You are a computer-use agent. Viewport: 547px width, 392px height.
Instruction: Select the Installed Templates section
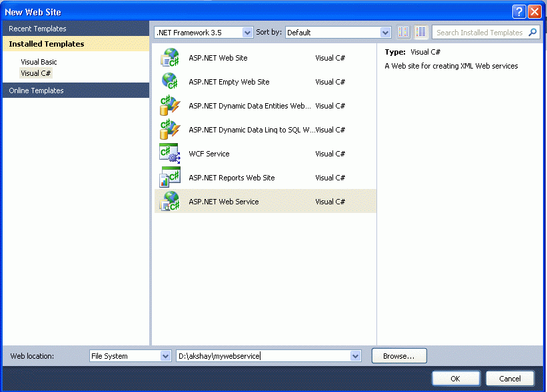pyautogui.click(x=76, y=44)
